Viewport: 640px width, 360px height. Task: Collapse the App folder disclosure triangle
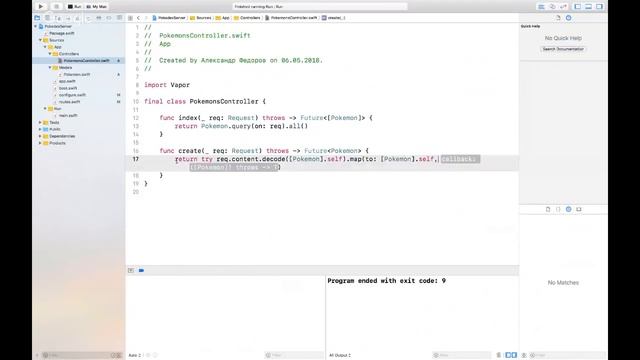pyautogui.click(x=45, y=47)
